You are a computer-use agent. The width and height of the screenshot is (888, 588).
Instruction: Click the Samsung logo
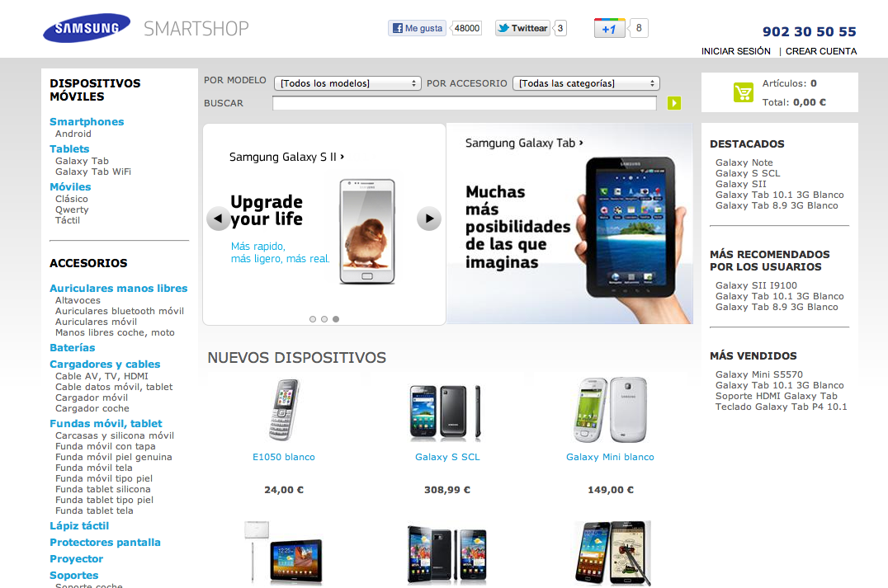coord(87,28)
